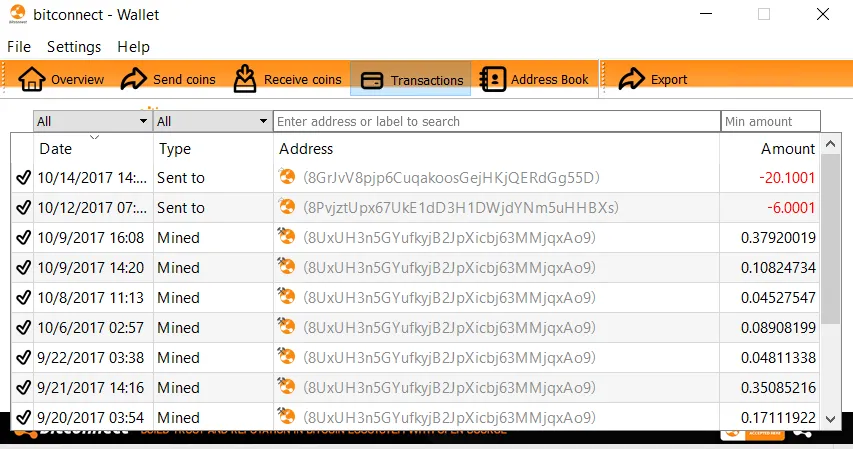Select the date 9/22/2017 03:38

coord(91,358)
